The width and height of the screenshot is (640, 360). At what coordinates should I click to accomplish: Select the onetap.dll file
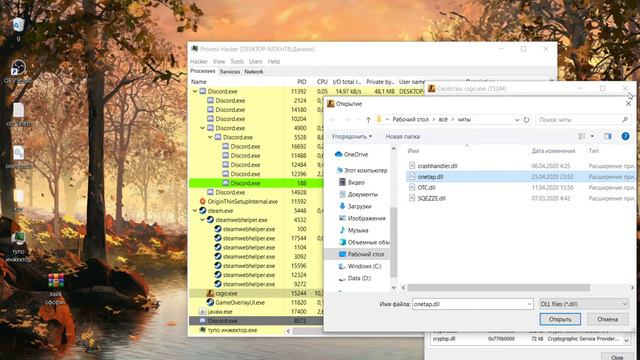[x=520, y=177]
